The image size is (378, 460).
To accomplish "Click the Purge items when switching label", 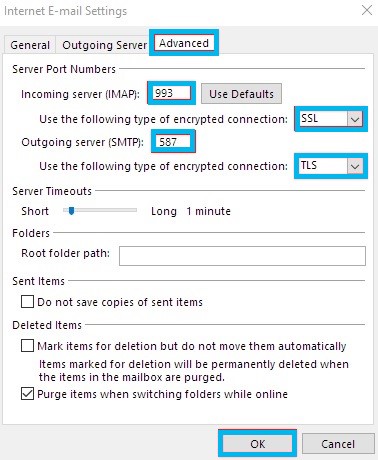I will click(x=162, y=394).
